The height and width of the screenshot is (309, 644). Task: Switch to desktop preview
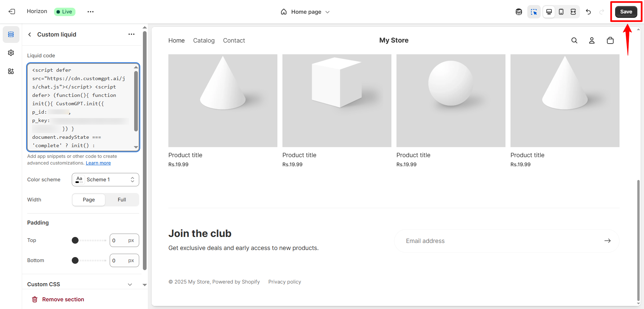pos(549,12)
